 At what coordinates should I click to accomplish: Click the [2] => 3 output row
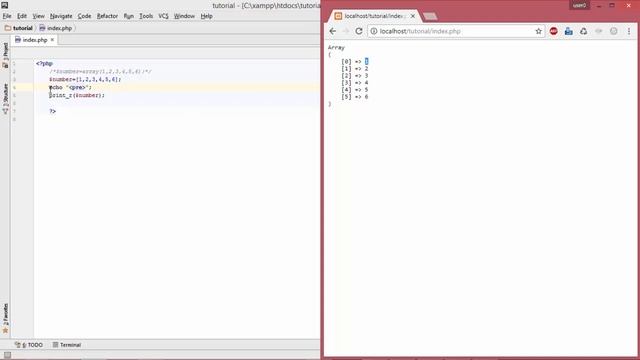(355, 76)
